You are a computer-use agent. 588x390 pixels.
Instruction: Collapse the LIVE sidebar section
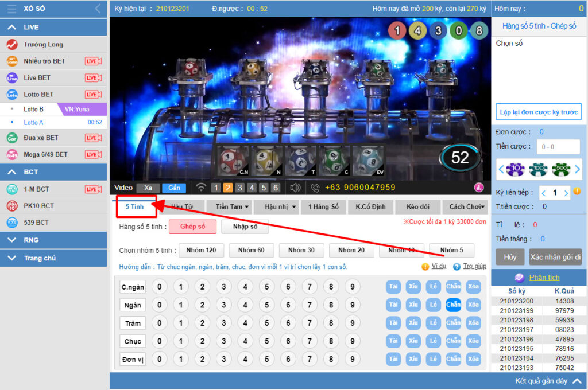point(11,28)
